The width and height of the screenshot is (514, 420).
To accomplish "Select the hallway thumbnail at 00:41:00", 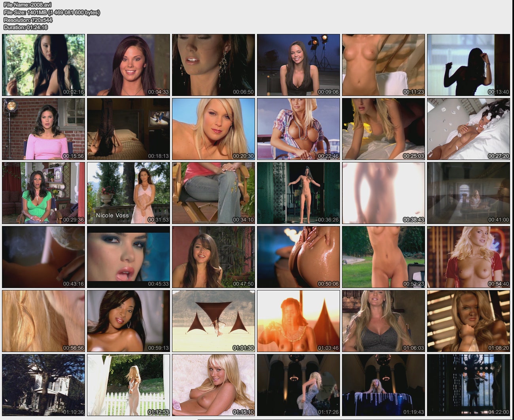I will pyautogui.click(x=469, y=193).
